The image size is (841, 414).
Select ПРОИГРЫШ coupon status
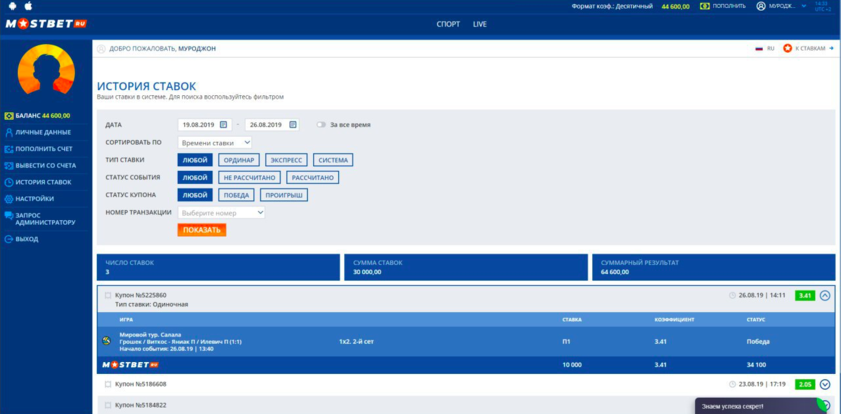coord(284,195)
